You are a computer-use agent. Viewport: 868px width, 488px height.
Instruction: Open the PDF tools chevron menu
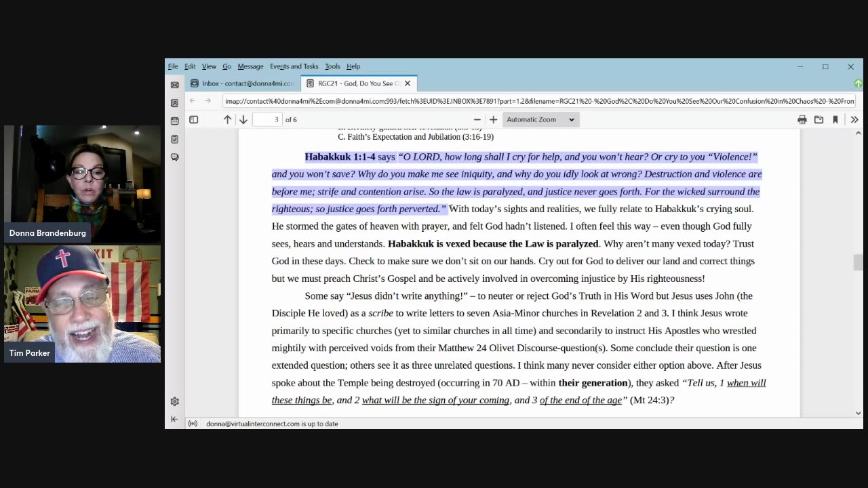pyautogui.click(x=854, y=119)
